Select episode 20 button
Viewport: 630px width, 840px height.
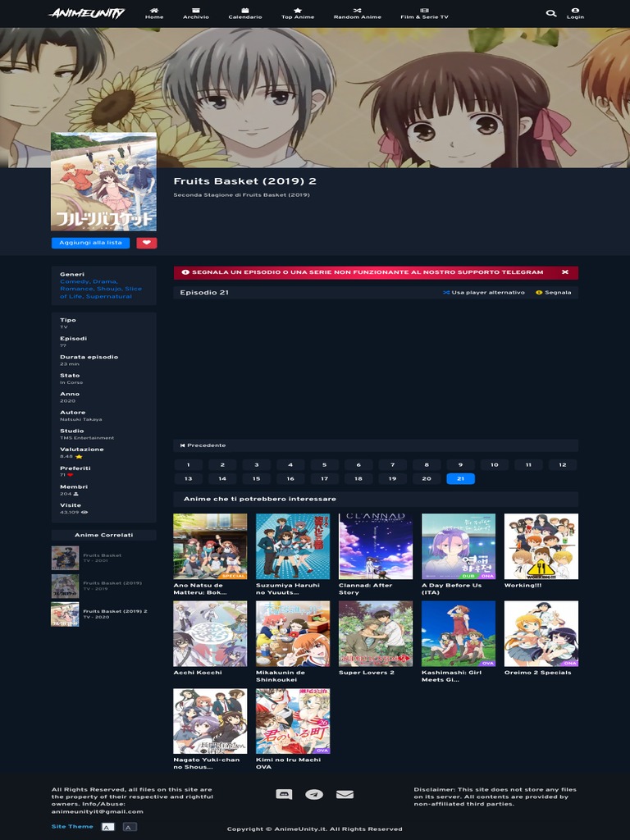click(x=427, y=478)
